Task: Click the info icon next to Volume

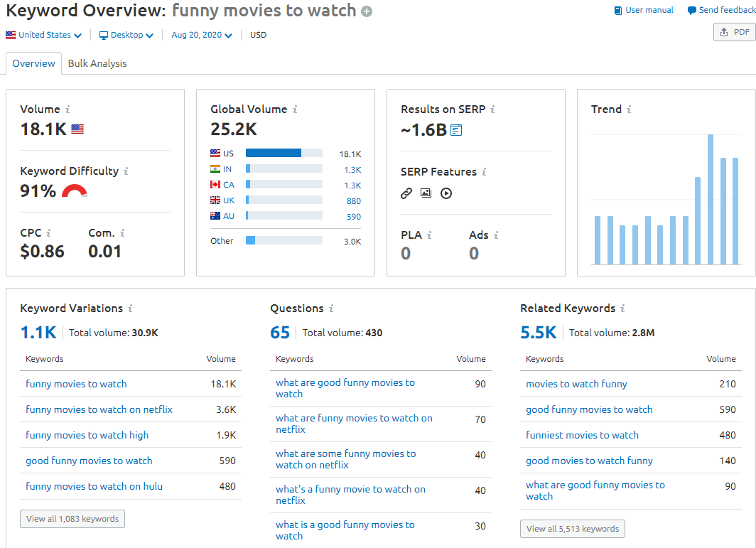Action: click(67, 109)
